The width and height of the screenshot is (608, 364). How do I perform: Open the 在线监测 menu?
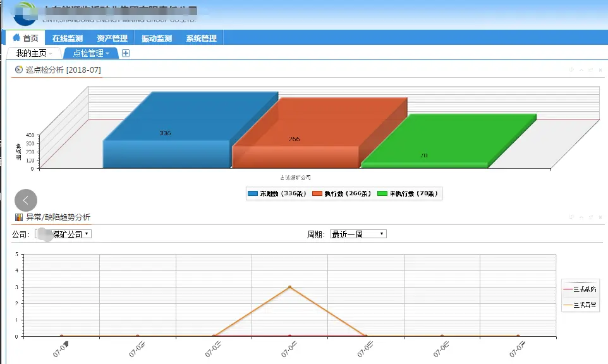[x=68, y=38]
